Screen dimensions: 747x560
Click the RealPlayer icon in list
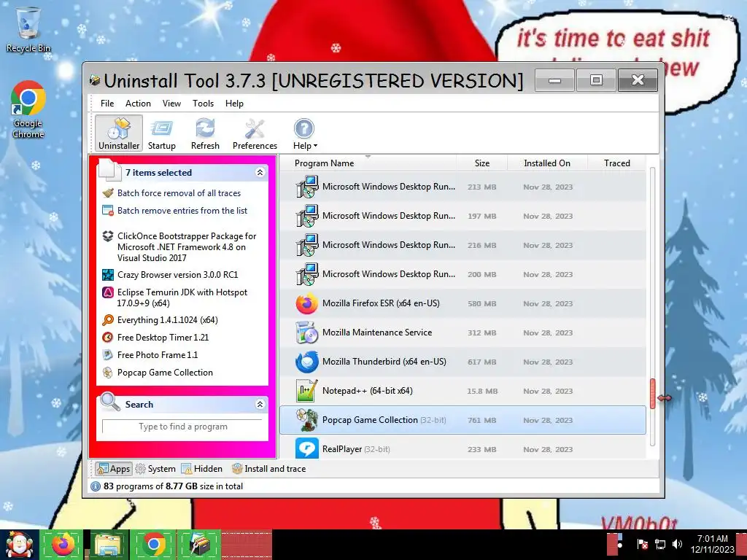click(307, 448)
